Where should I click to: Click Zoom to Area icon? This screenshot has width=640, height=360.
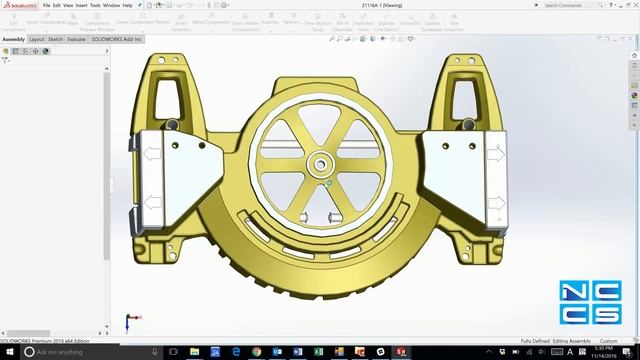coord(340,39)
